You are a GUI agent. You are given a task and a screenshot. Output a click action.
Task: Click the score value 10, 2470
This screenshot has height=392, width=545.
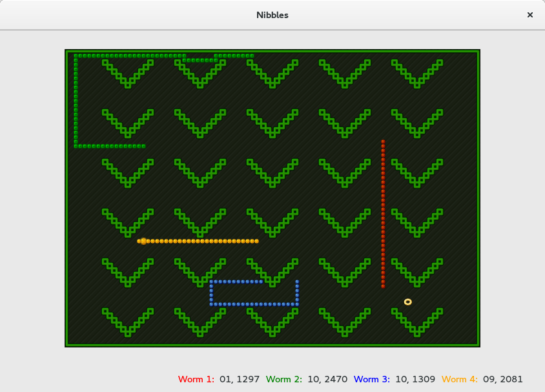pyautogui.click(x=327, y=379)
